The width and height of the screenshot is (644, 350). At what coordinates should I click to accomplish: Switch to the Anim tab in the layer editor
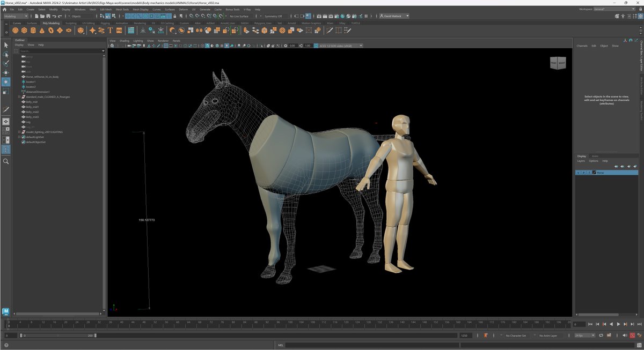tap(595, 156)
